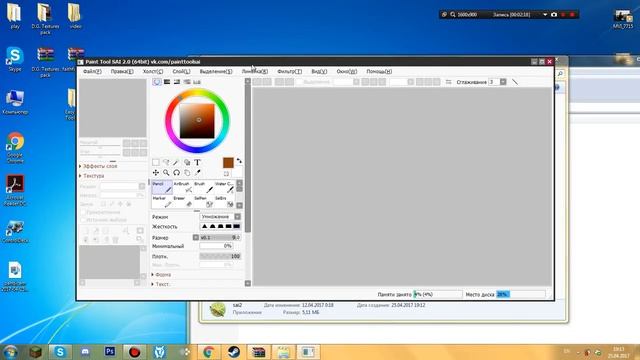
Task: Open the Фильтр menu
Action: [289, 71]
